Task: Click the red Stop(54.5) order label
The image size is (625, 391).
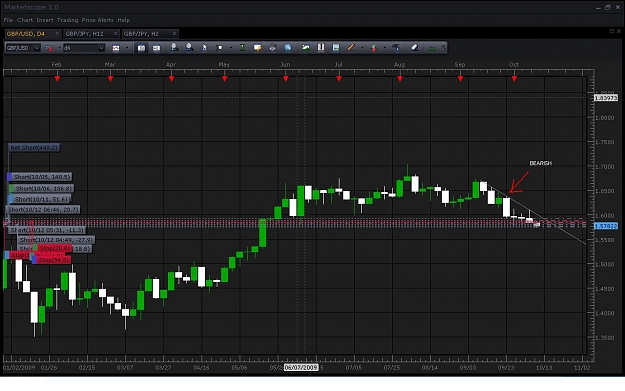Action: [52, 260]
